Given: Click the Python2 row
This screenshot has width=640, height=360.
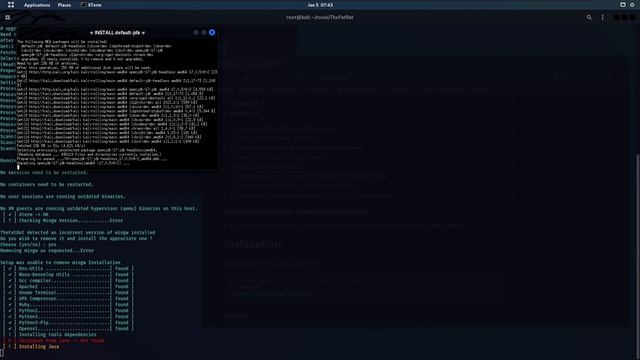Looking at the screenshot, I should click(x=68, y=311).
